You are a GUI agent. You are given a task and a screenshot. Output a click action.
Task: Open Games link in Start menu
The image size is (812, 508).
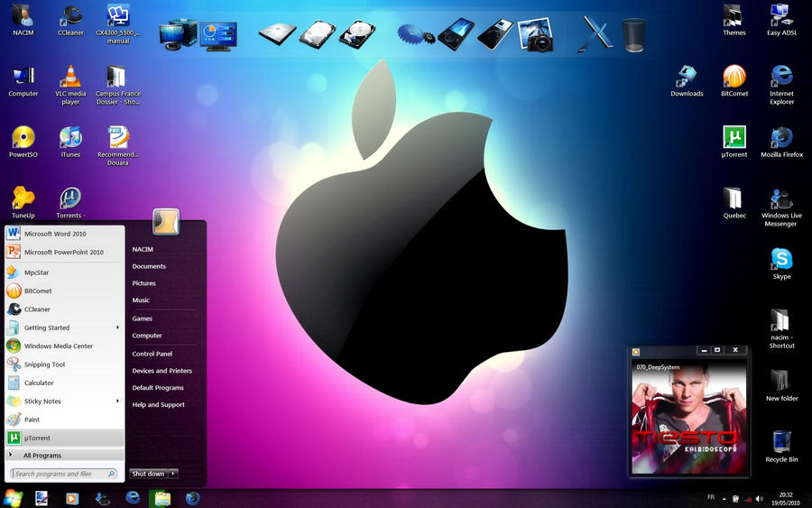coord(142,319)
